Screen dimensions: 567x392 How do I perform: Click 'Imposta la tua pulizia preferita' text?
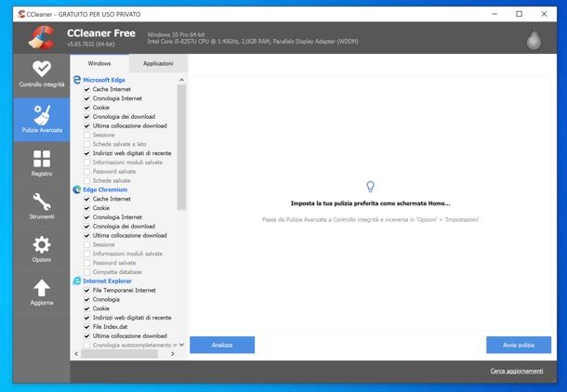(x=370, y=203)
